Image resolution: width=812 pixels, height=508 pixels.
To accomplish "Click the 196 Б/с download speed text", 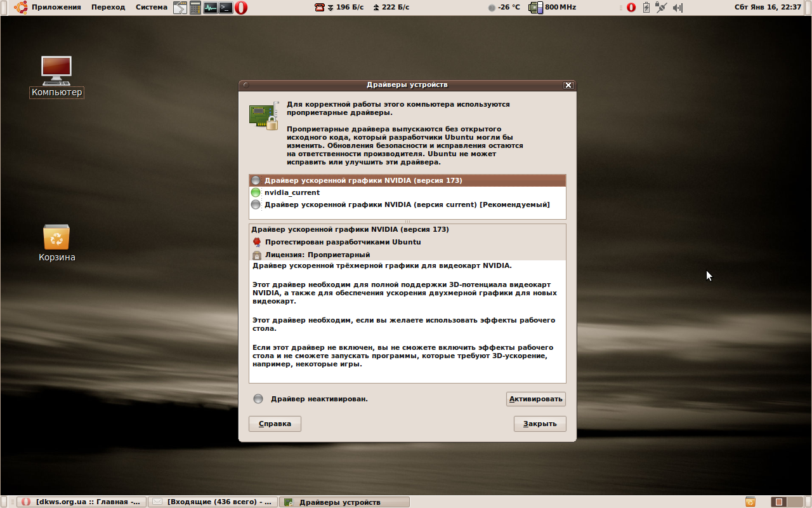I will click(x=350, y=8).
